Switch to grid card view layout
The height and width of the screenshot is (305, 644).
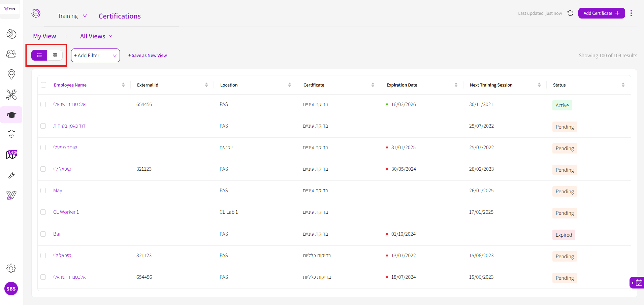55,55
